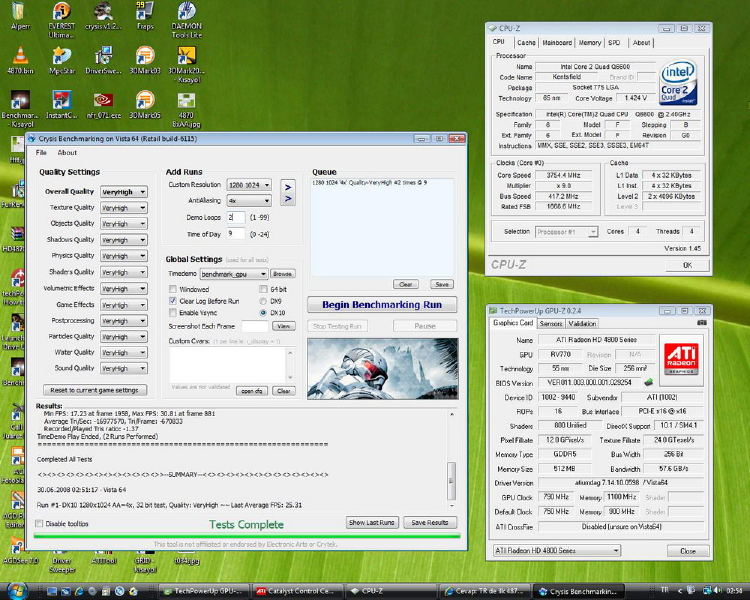The height and width of the screenshot is (600, 750).
Task: Open Water Quality dropdown
Action: coord(123,353)
